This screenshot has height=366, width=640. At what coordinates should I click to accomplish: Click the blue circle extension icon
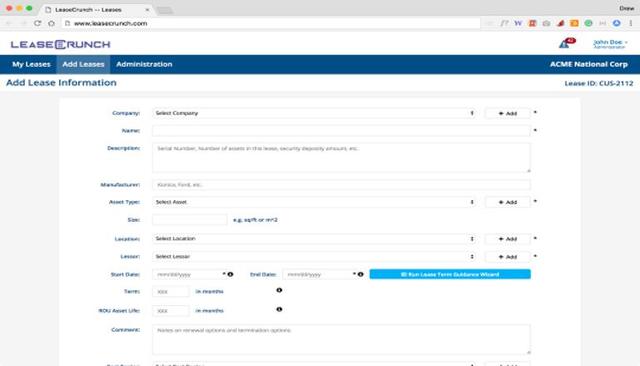click(x=616, y=23)
